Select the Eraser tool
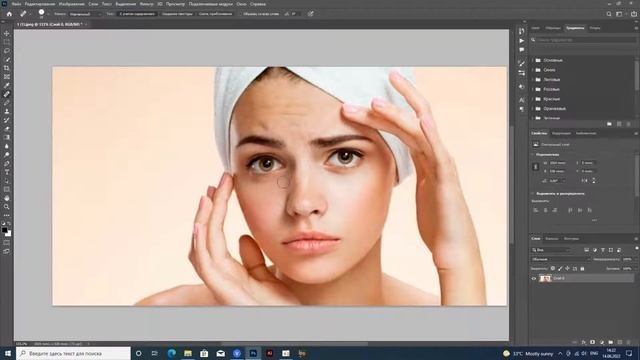Screen dimensions: 640x360 coord(7,129)
